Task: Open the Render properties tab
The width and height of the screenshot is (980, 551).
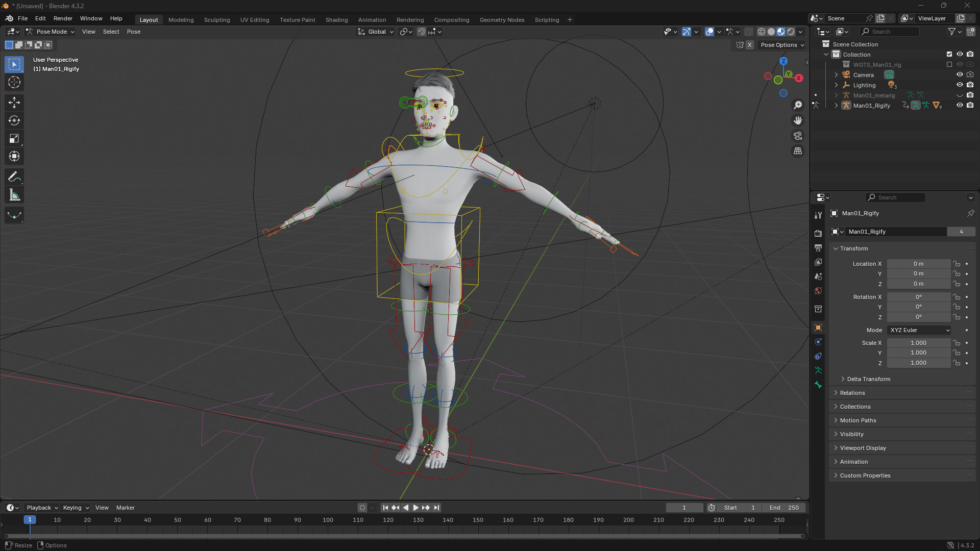Action: coord(818,233)
